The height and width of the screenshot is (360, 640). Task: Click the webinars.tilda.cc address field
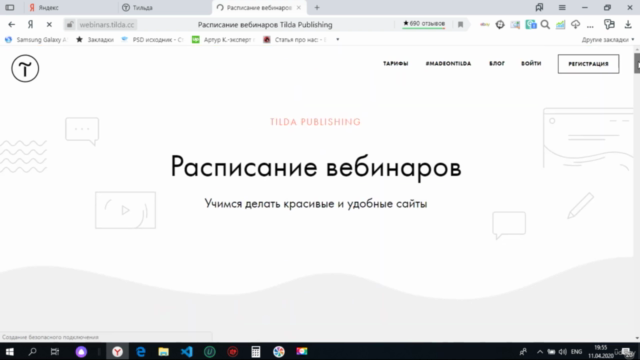click(x=107, y=24)
